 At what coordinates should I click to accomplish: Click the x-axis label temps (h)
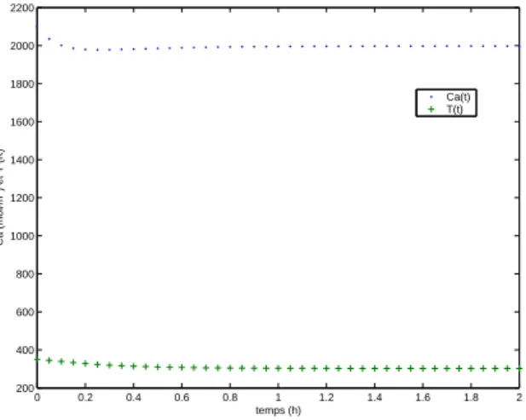click(278, 411)
